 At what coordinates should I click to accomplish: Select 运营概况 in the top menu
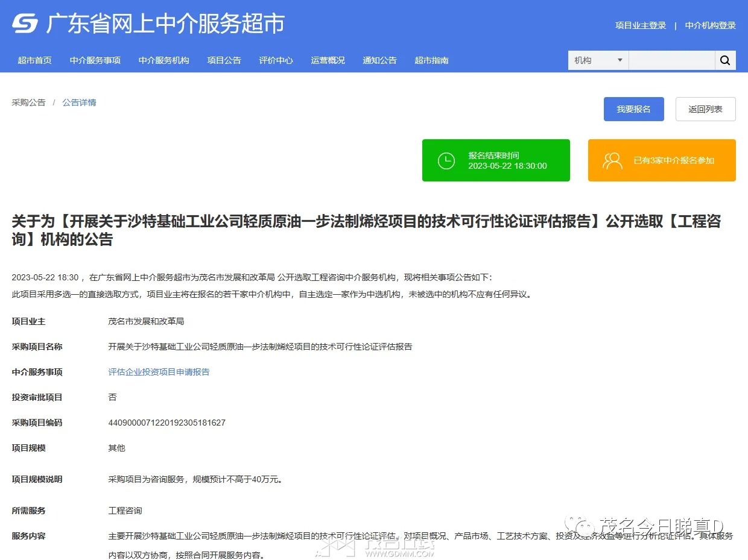328,60
